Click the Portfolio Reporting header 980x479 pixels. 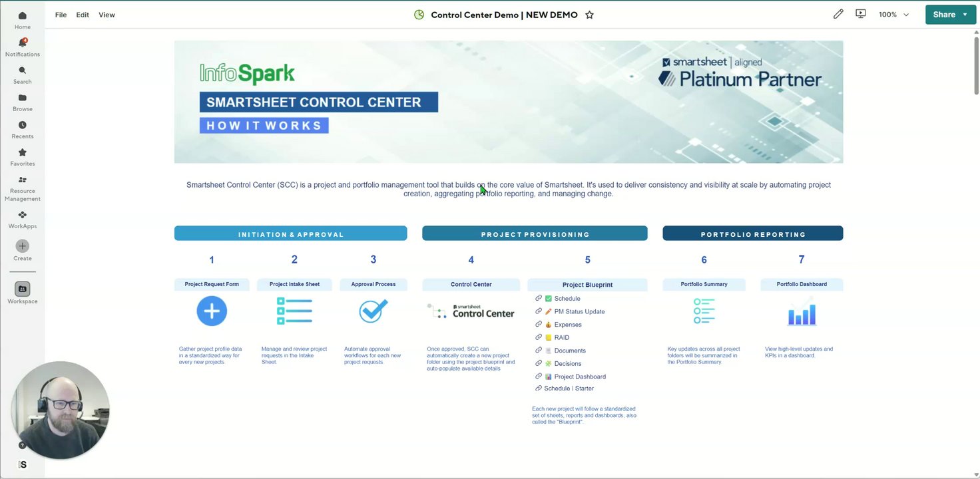pos(753,234)
